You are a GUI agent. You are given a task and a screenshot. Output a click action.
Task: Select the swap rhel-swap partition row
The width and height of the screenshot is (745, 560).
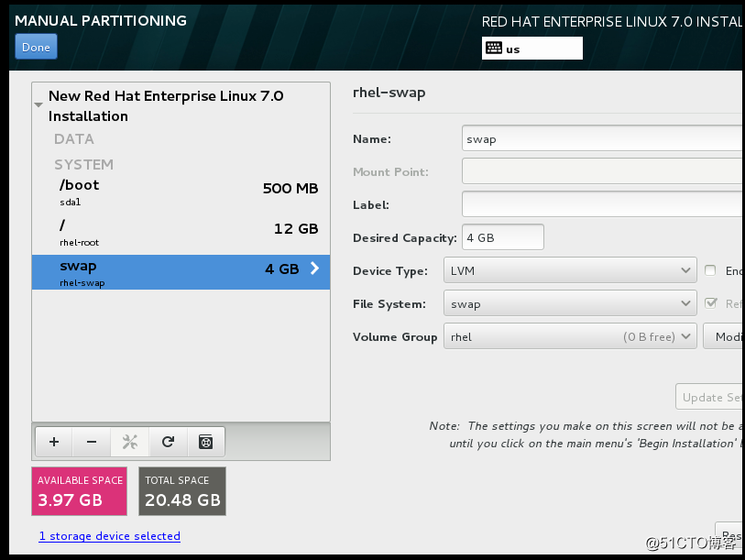pyautogui.click(x=181, y=272)
